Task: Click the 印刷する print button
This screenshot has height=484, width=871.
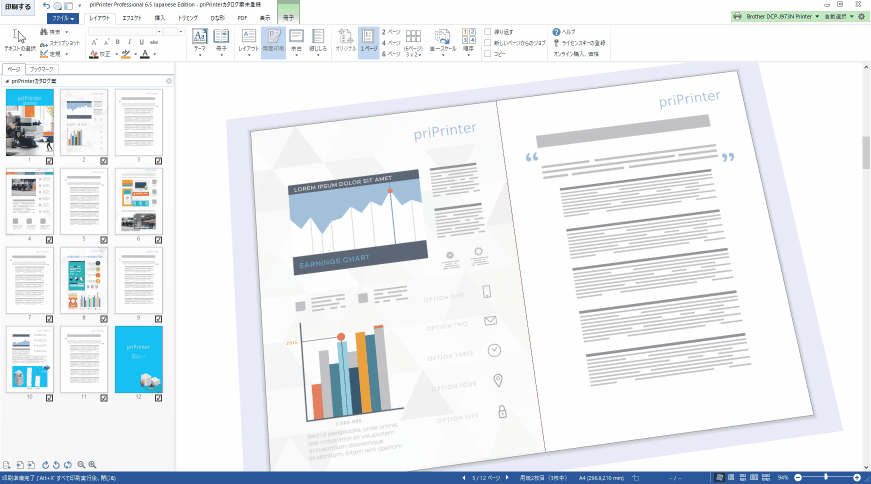Action: pyautogui.click(x=18, y=7)
